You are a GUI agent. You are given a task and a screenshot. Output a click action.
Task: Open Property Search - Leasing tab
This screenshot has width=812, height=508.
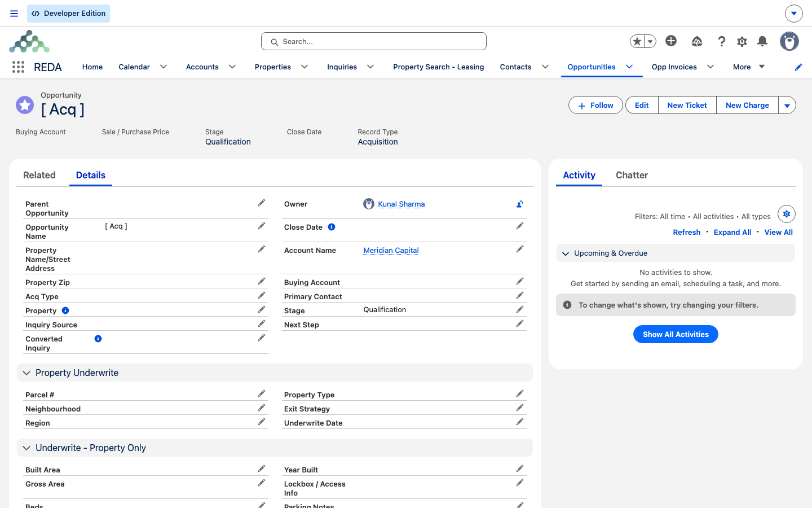pyautogui.click(x=439, y=67)
